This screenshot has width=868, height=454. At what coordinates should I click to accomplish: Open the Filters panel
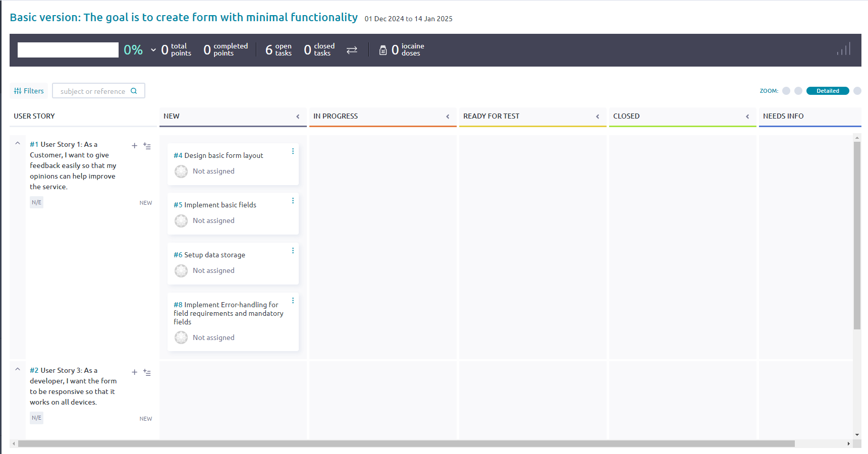29,91
